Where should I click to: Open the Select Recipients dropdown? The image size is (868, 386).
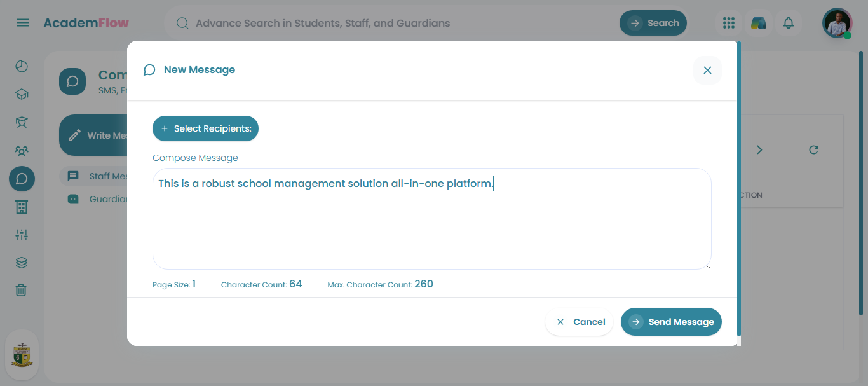tap(205, 128)
